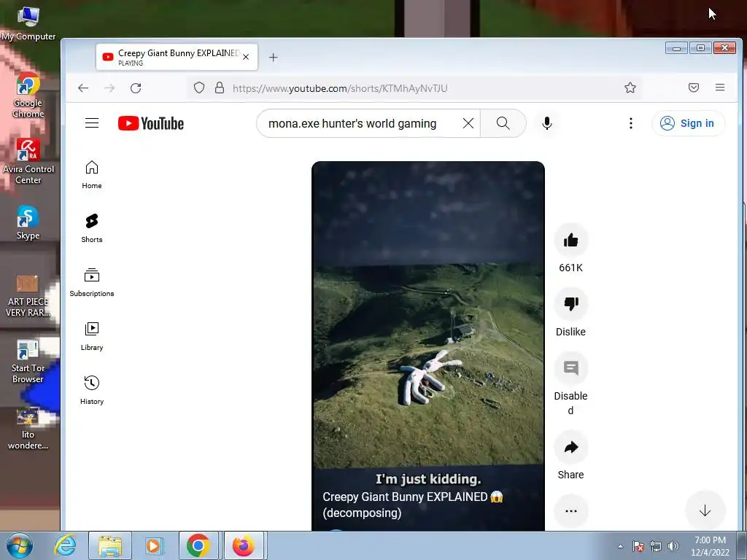747x560 pixels.
Task: Sign in to YouTube
Action: tap(688, 123)
